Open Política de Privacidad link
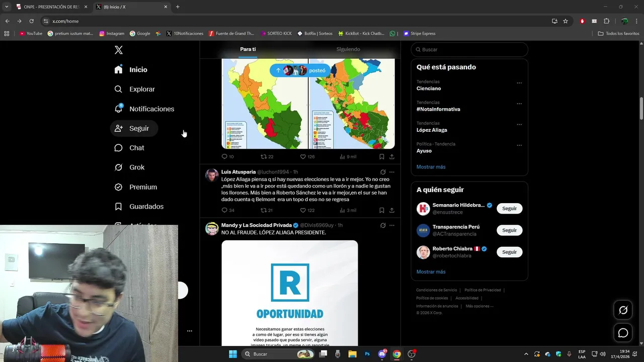 point(482,290)
